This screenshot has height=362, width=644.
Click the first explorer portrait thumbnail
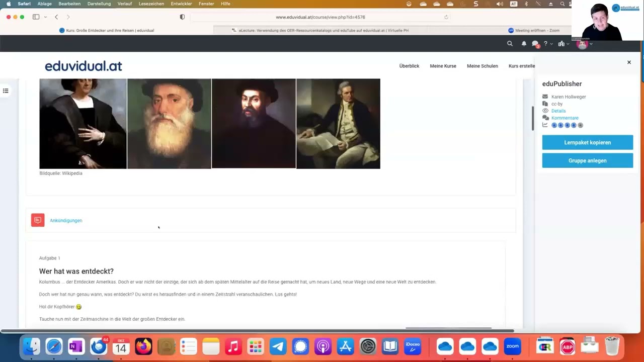pos(83,124)
